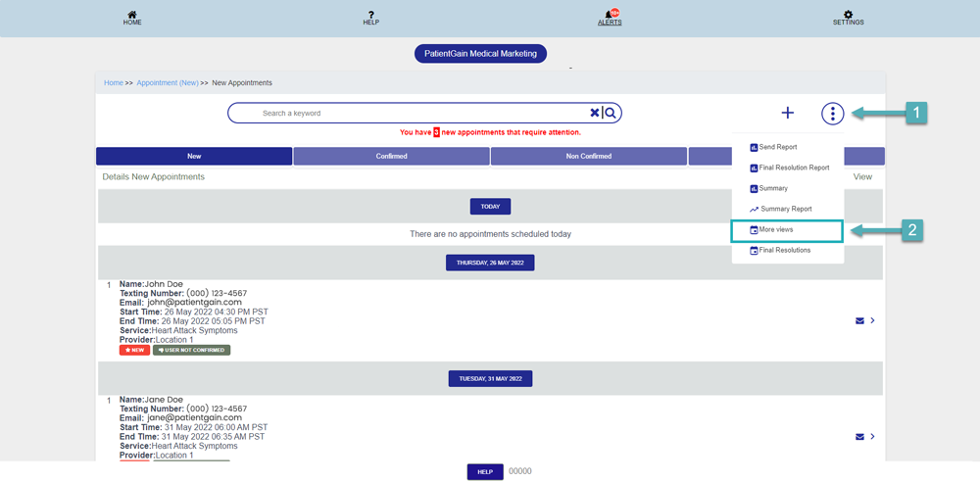980x482 pixels.
Task: Choose More views menu item
Action: 788,230
